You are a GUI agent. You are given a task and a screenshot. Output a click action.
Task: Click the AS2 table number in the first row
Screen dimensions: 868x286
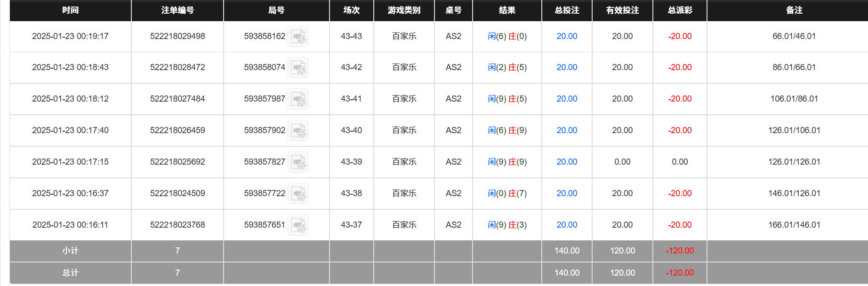click(453, 36)
